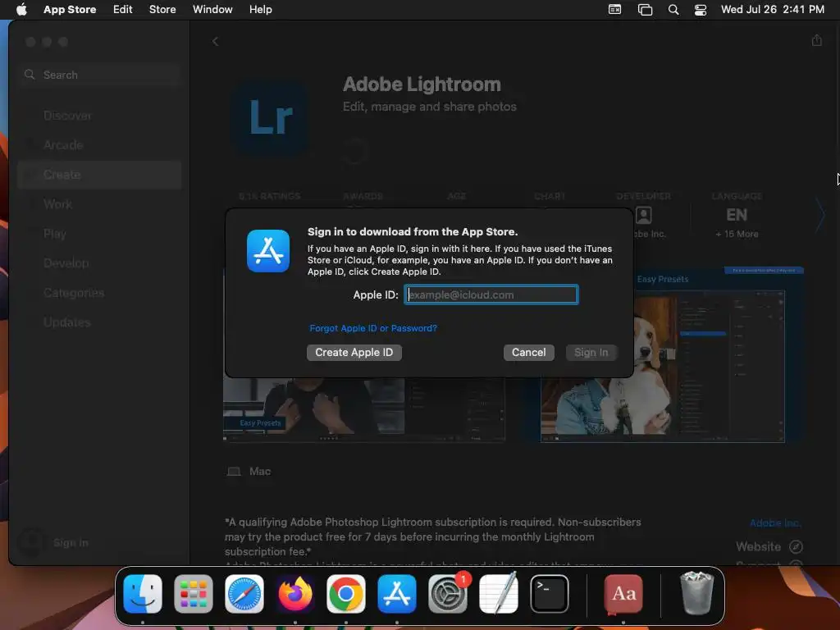Click Cancel in the sign-in dialog
This screenshot has width=840, height=630.
pos(529,353)
